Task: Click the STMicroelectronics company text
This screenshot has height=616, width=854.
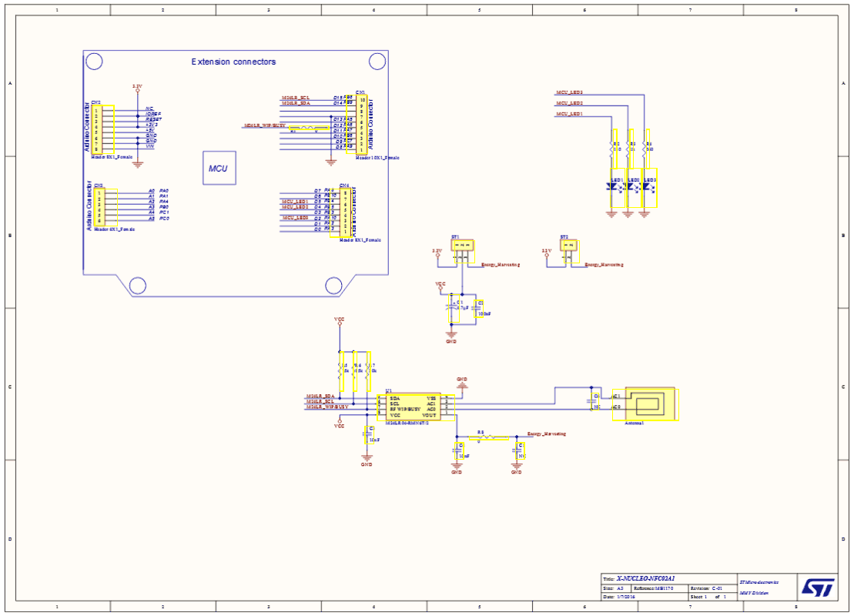Action: 759,582
